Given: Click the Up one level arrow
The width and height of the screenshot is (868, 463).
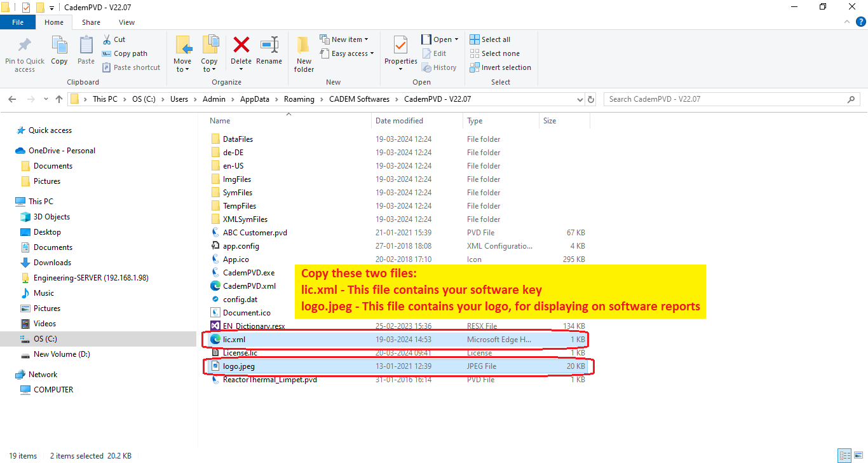Looking at the screenshot, I should coord(60,99).
